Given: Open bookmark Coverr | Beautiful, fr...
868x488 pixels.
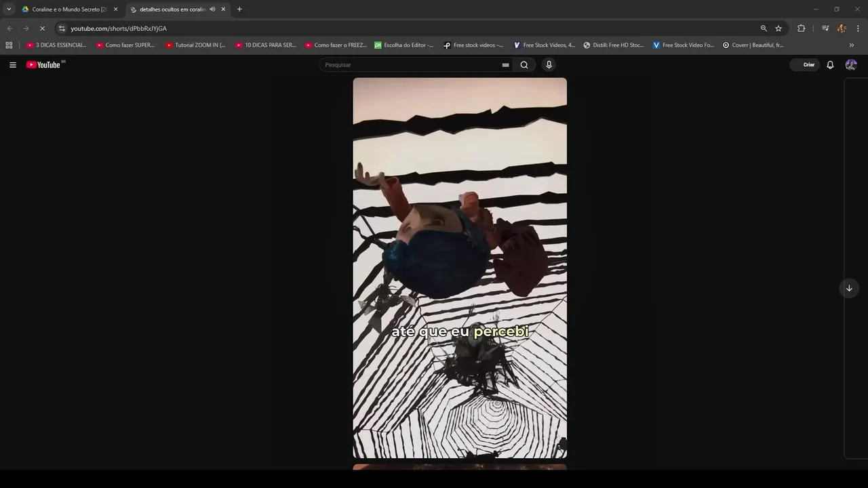Looking at the screenshot, I should [753, 45].
